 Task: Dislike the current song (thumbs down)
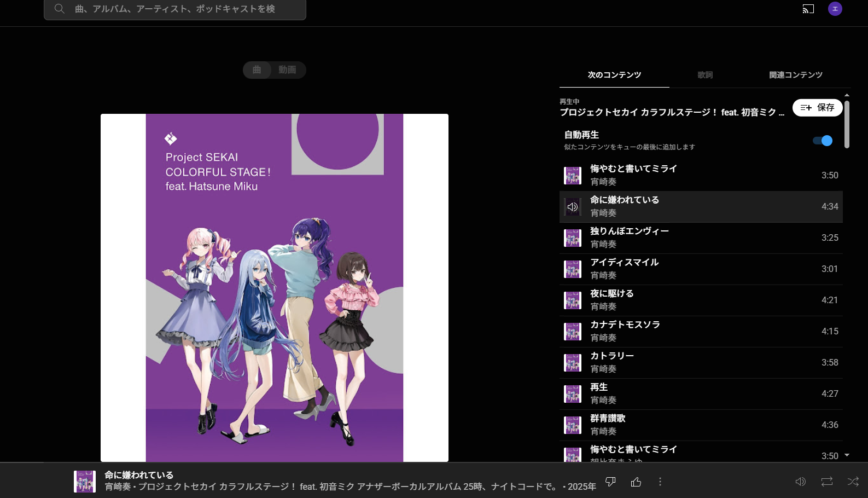(x=610, y=482)
